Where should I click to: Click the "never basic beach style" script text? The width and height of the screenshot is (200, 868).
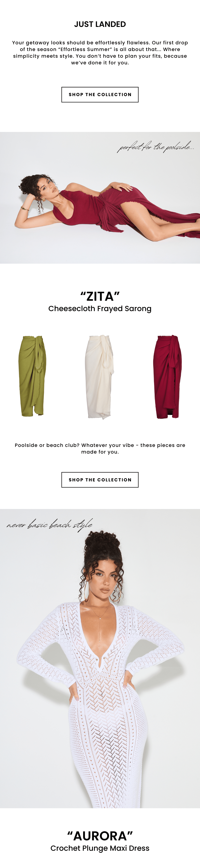point(49,525)
